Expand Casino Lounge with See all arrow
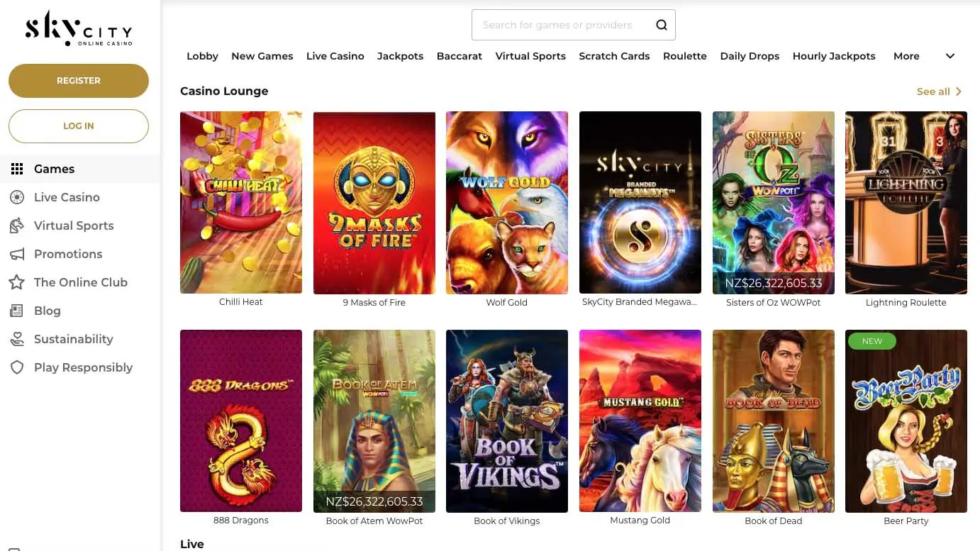 (x=958, y=91)
